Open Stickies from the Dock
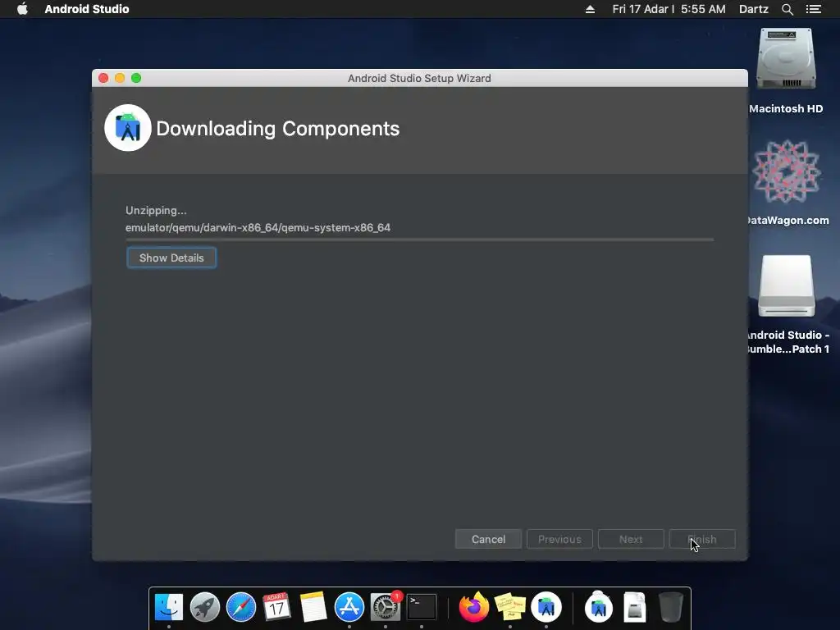The image size is (840, 630). (510, 608)
